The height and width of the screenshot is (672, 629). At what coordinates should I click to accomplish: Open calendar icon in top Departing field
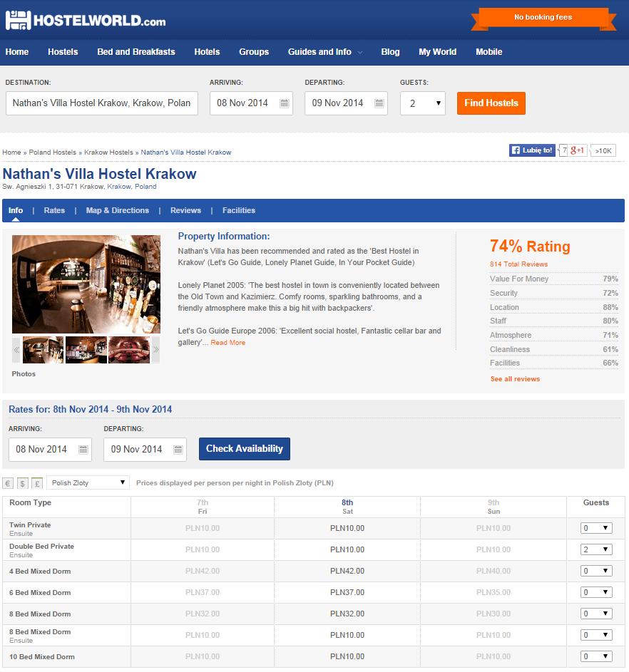379,103
